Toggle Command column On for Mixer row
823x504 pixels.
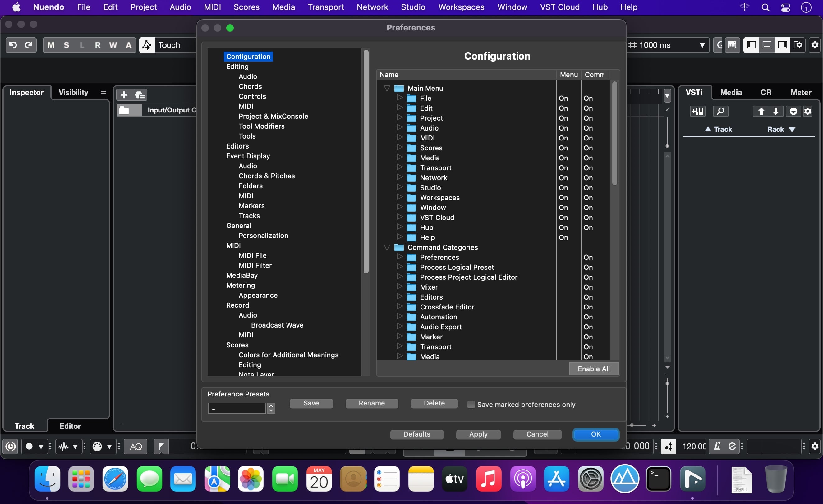(x=588, y=287)
